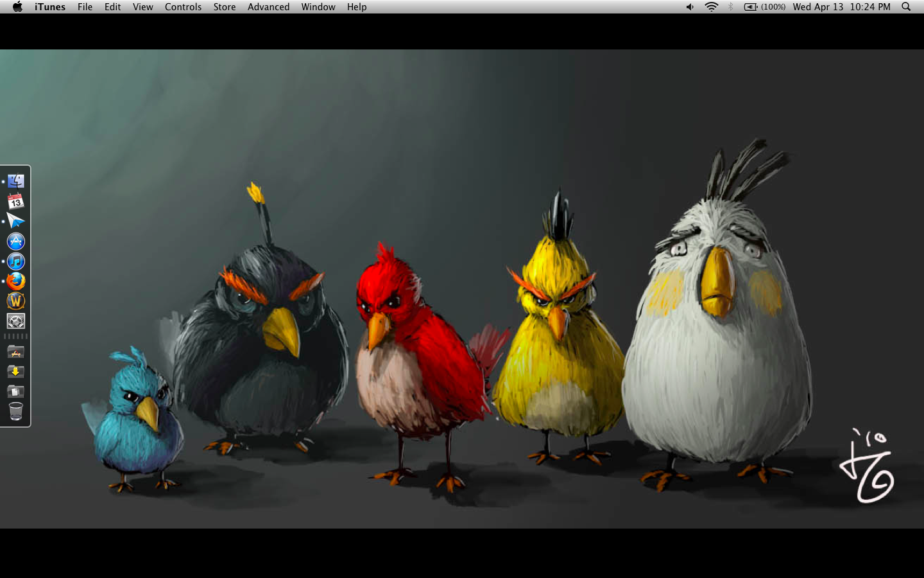Image resolution: width=924 pixels, height=578 pixels.
Task: Open the File menu
Action: (85, 7)
